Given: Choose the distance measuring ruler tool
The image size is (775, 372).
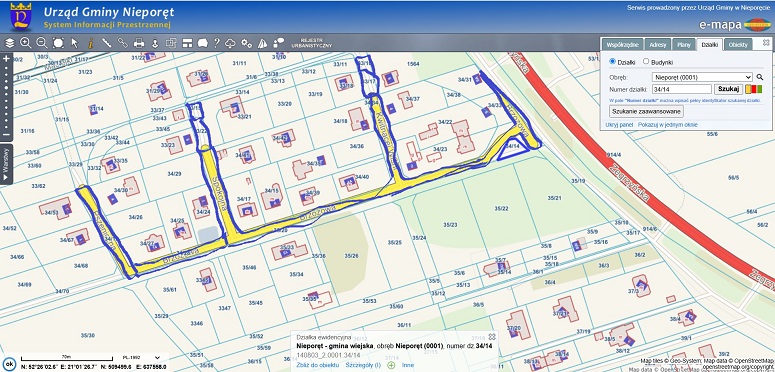Looking at the screenshot, I should tap(106, 43).
